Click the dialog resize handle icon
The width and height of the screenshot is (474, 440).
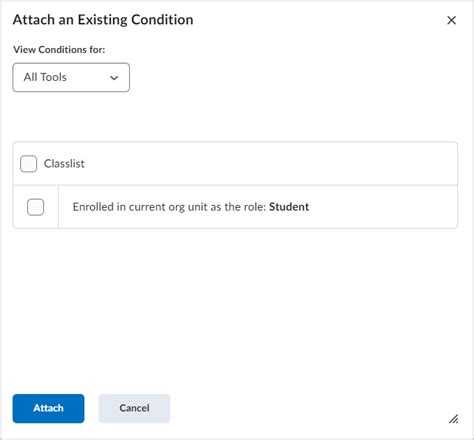pos(453,419)
